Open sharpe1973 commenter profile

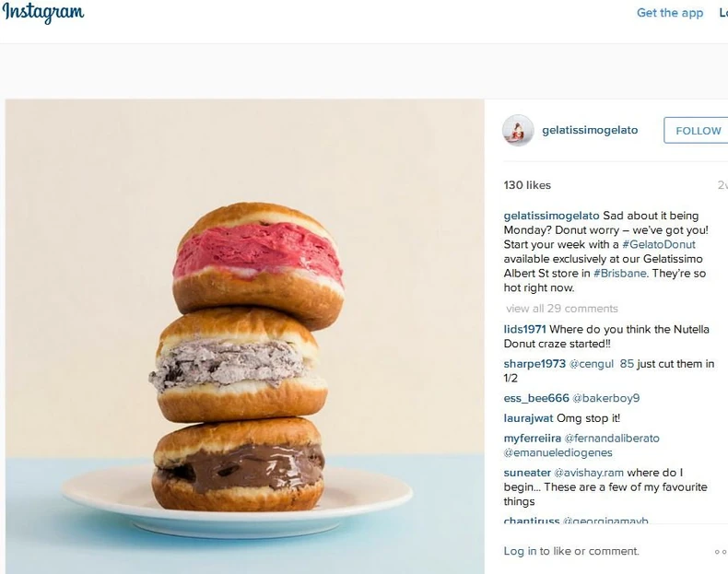[534, 364]
